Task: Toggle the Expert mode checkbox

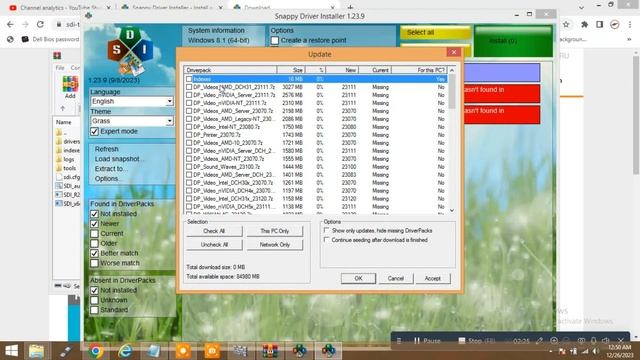Action: tap(94, 131)
